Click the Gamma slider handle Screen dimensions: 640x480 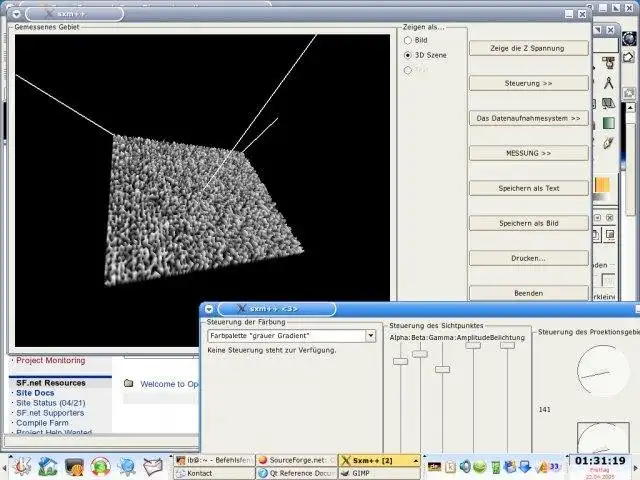click(x=442, y=369)
